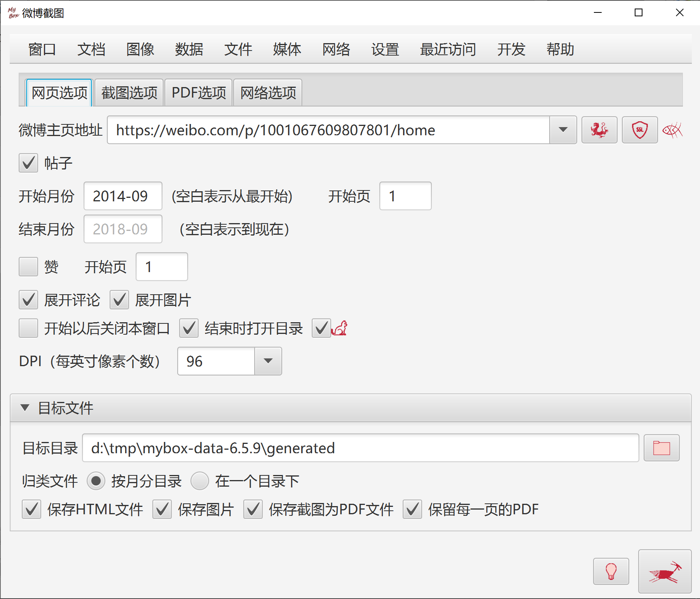Click the red dragon icon button
The height and width of the screenshot is (599, 700).
[599, 130]
